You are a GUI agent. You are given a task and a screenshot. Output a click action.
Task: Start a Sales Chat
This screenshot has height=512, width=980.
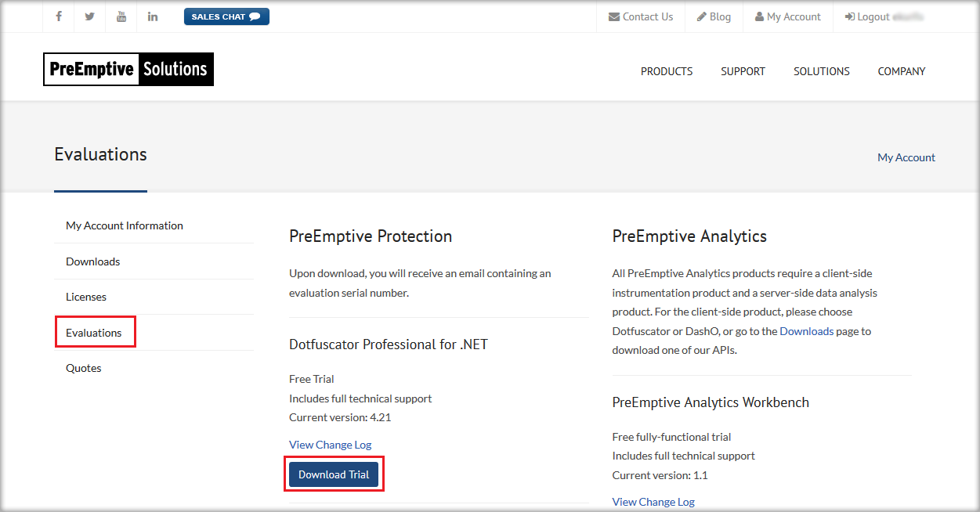pyautogui.click(x=226, y=16)
